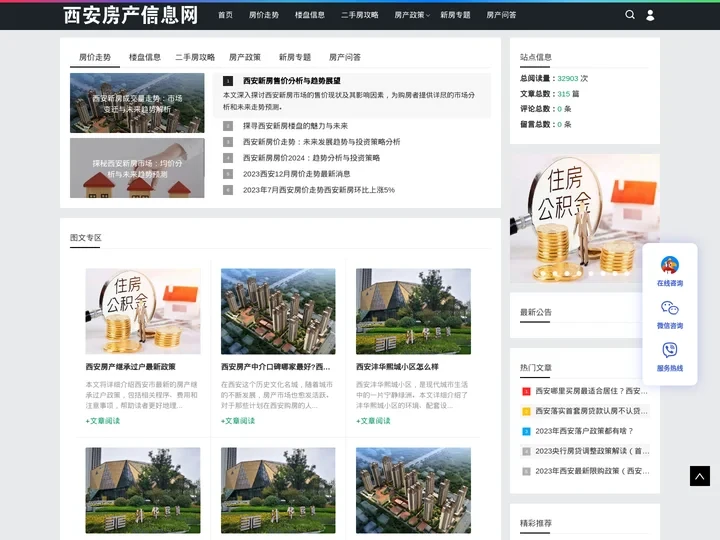The width and height of the screenshot is (720, 540).
Task: Open image above 西安沣华熙城小区怎么样
Action: [x=413, y=311]
